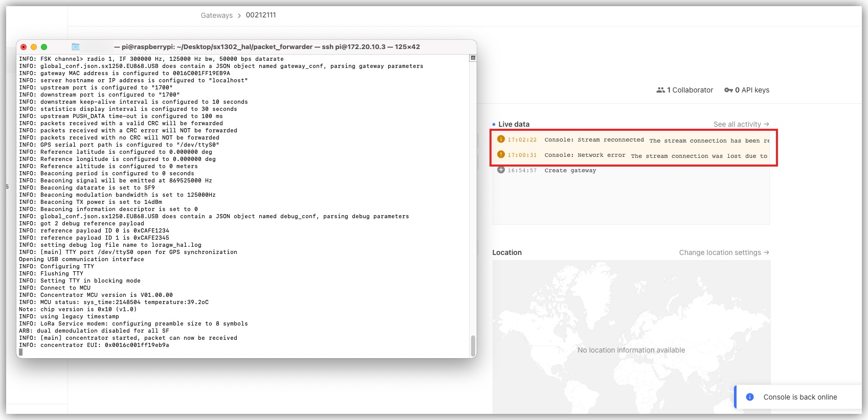Click the concentrator EUI line in terminal

94,345
